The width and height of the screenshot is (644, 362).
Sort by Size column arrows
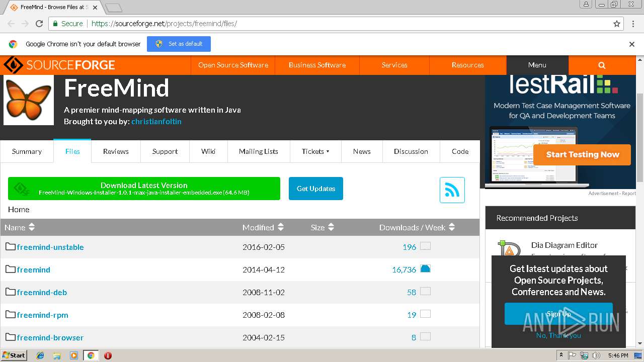pyautogui.click(x=331, y=227)
